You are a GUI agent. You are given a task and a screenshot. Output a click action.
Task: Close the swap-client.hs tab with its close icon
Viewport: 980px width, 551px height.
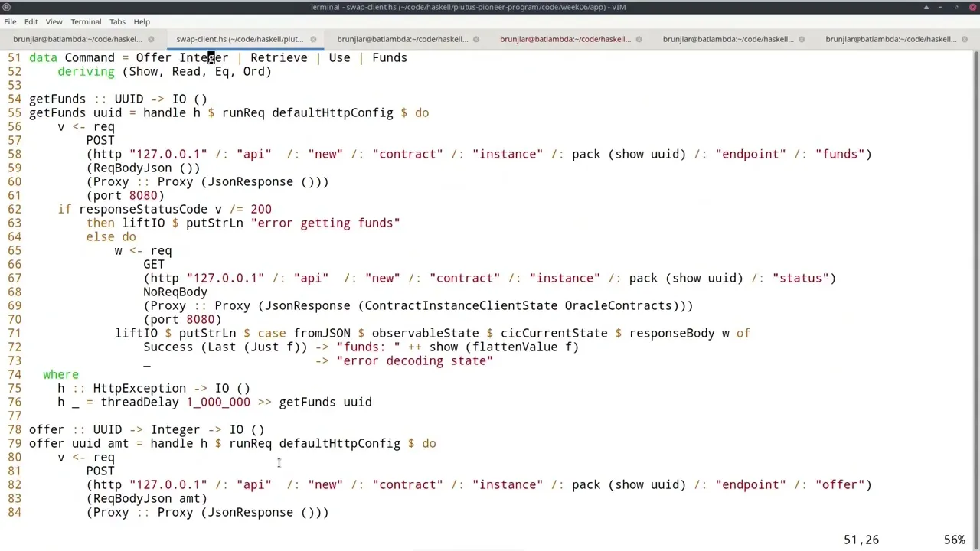click(313, 39)
